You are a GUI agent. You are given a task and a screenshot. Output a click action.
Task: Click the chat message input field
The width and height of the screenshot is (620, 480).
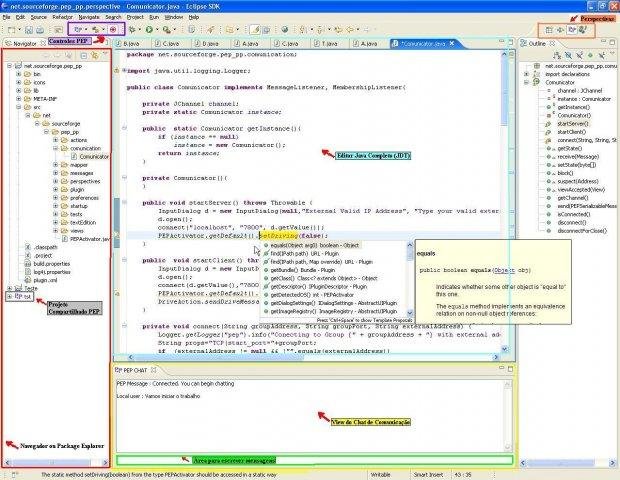point(314,460)
